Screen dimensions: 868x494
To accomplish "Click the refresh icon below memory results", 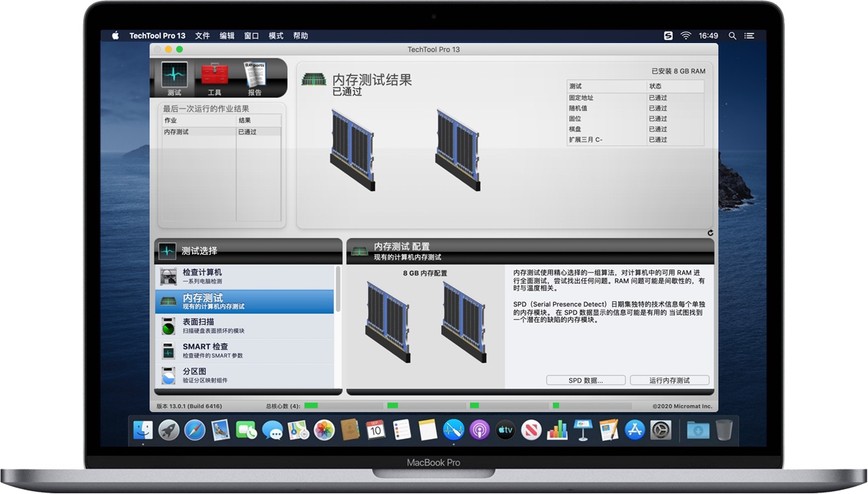I will [711, 231].
